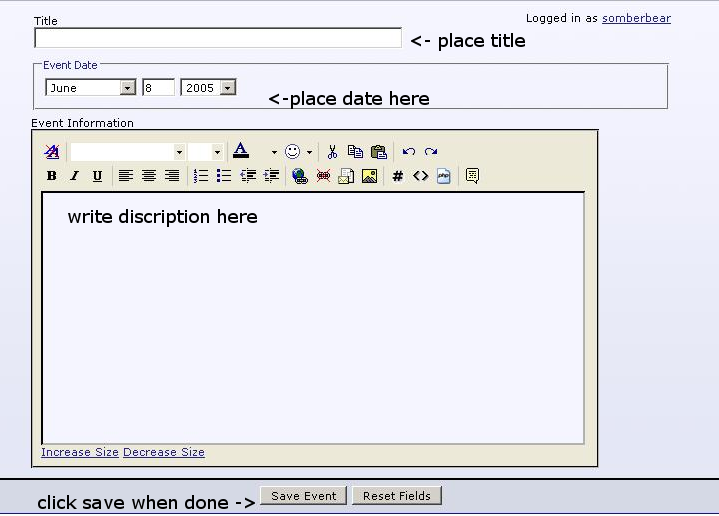Viewport: 719px width, 516px height.
Task: Click the Save Event button
Action: pyautogui.click(x=304, y=496)
